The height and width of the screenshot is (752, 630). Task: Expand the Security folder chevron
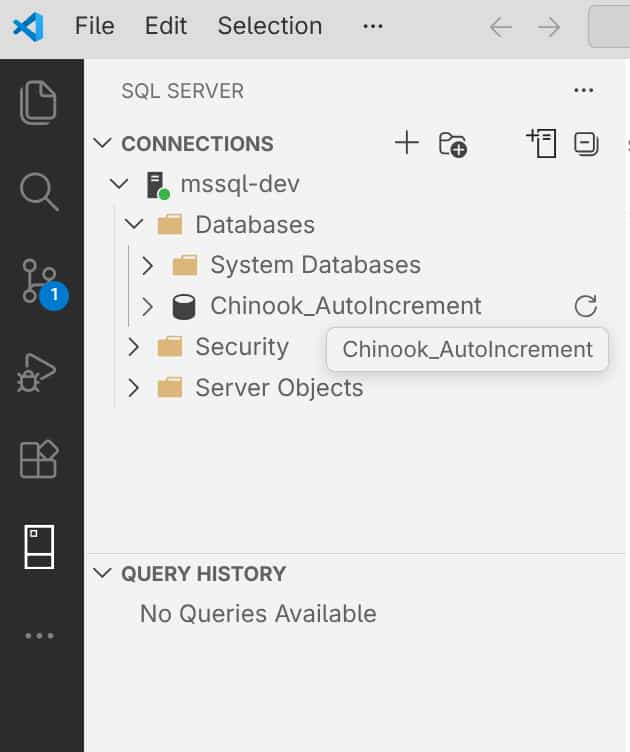133,346
